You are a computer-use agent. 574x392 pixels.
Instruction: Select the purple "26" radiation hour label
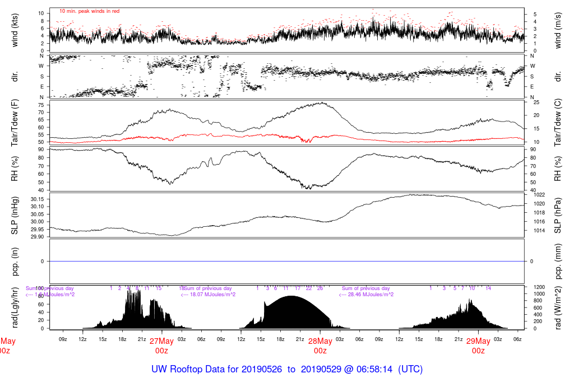tap(320, 288)
